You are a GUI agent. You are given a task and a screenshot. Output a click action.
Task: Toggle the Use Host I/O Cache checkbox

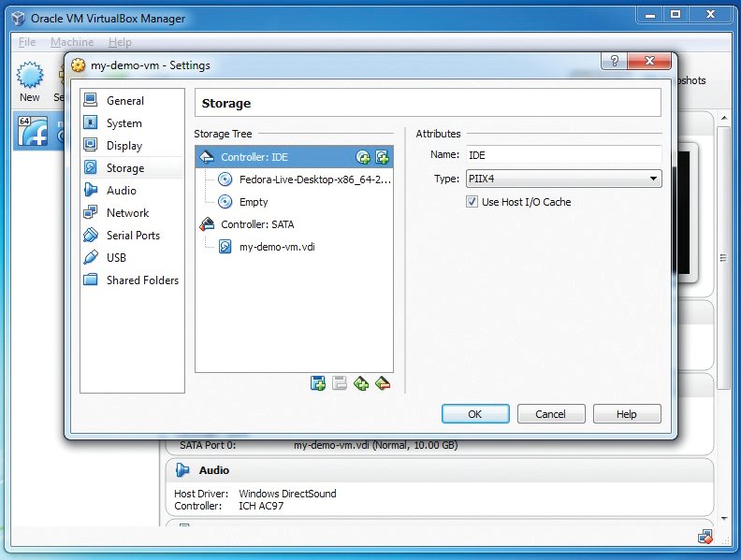472,202
